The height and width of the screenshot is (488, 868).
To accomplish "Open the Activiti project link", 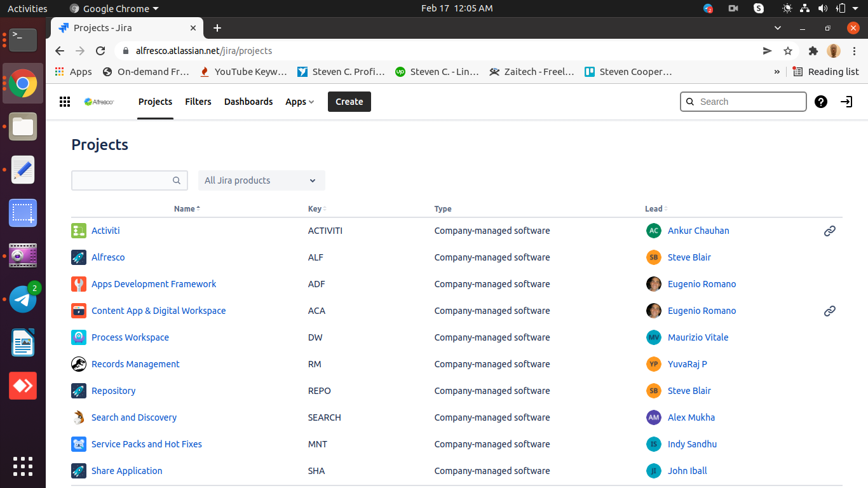I will (x=105, y=231).
